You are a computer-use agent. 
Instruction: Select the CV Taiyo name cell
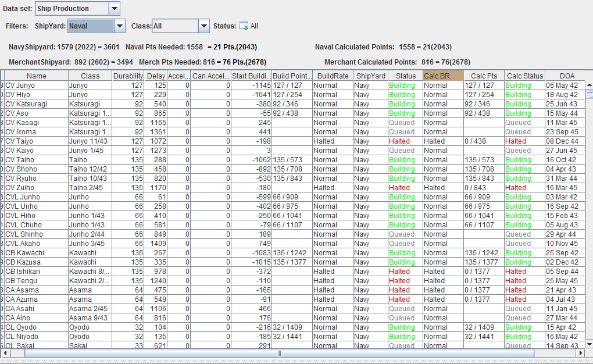(x=36, y=141)
